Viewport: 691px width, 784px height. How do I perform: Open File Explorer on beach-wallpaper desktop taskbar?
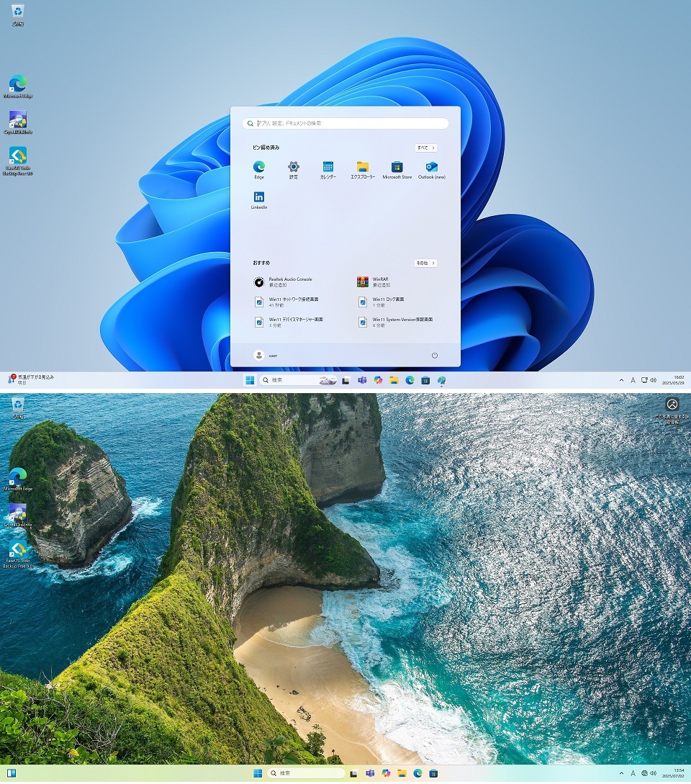coord(402,773)
